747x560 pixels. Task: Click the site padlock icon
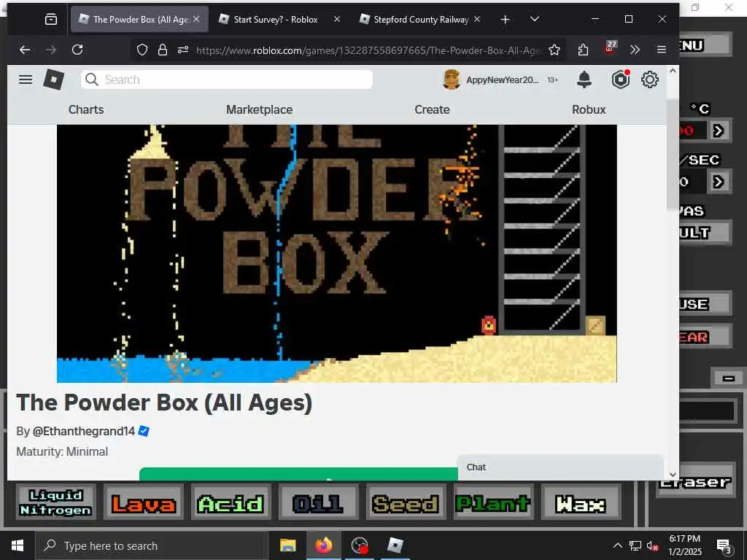click(163, 50)
